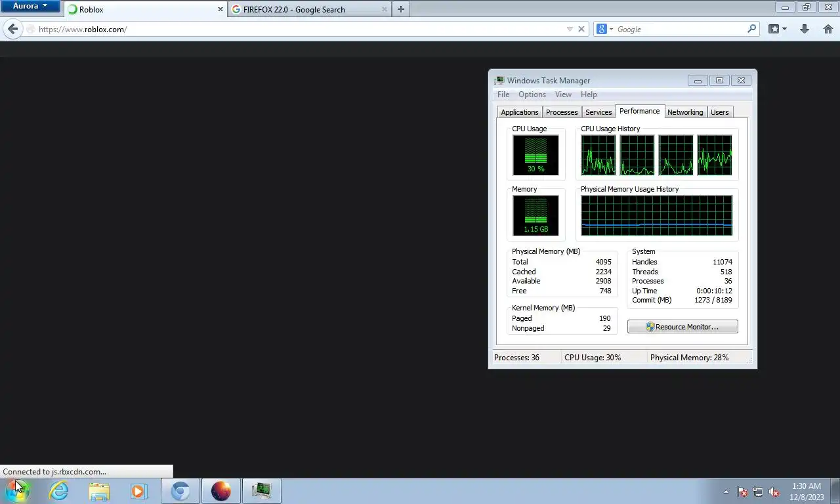Switch to the Applications tab
Image resolution: width=840 pixels, height=504 pixels.
[520, 112]
